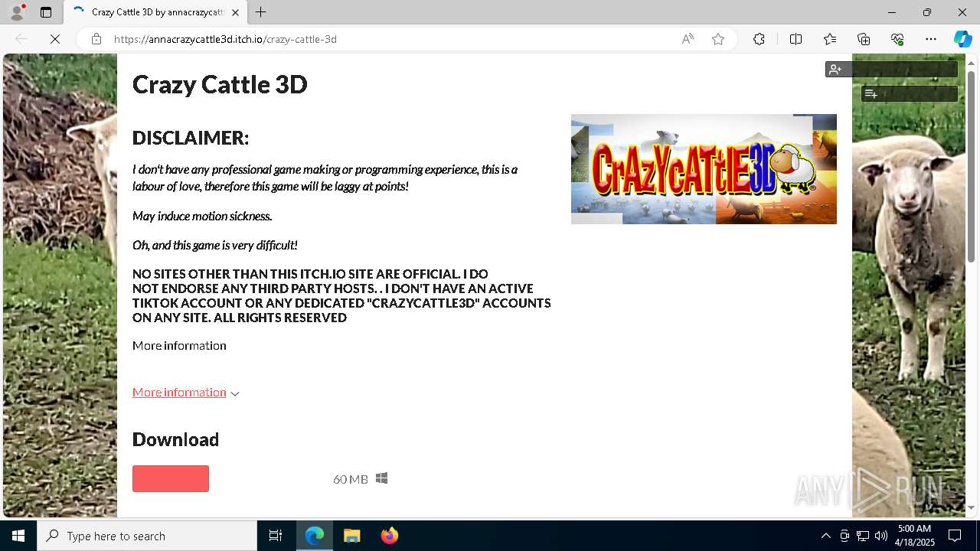This screenshot has width=980, height=551.
Task: Click the red Download button
Action: (x=171, y=478)
